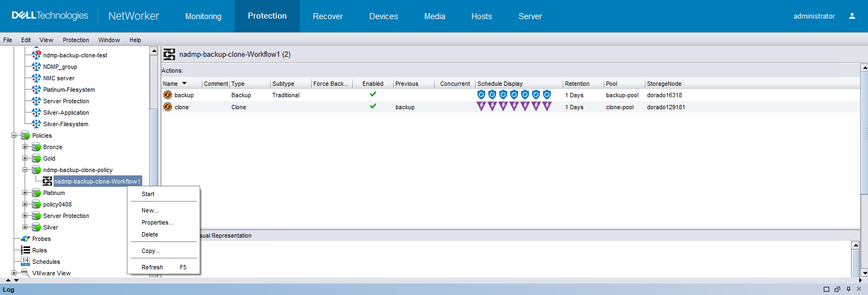Expand the Gold policy node
The image size is (868, 295).
click(x=25, y=158)
